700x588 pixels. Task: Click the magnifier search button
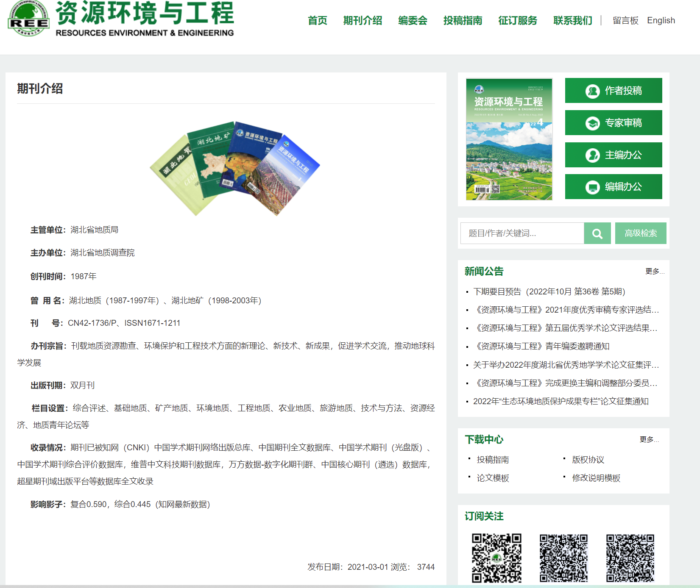click(597, 233)
